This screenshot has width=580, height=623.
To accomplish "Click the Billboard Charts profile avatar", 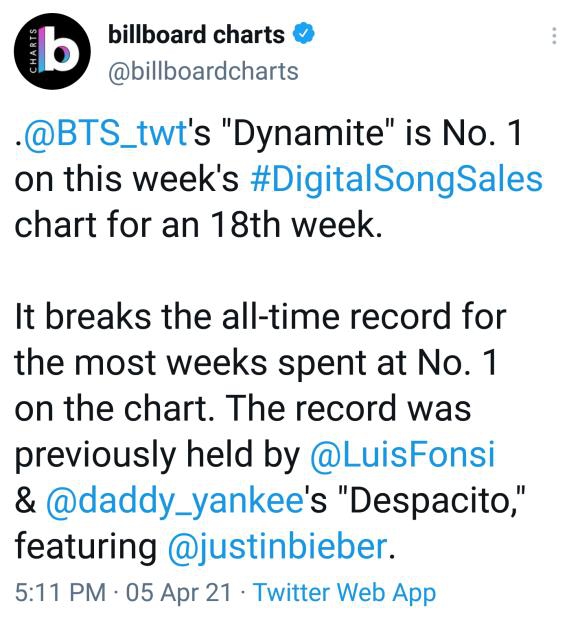I will tap(52, 51).
